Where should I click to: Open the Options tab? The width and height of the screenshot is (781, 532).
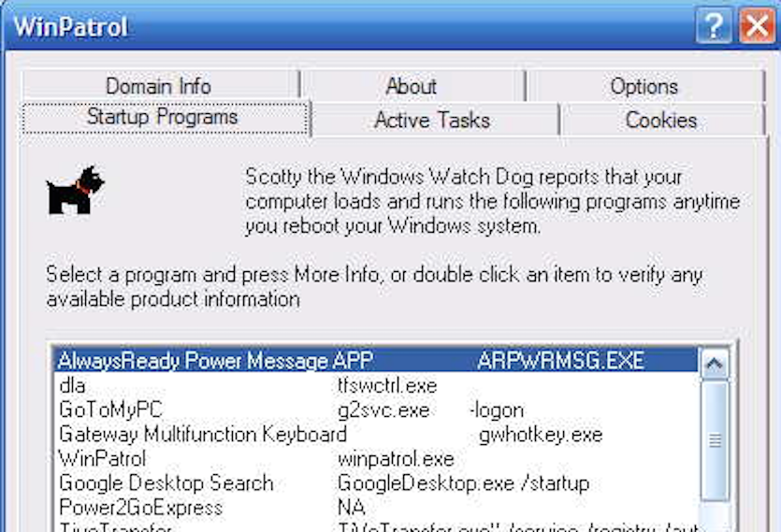click(x=645, y=86)
